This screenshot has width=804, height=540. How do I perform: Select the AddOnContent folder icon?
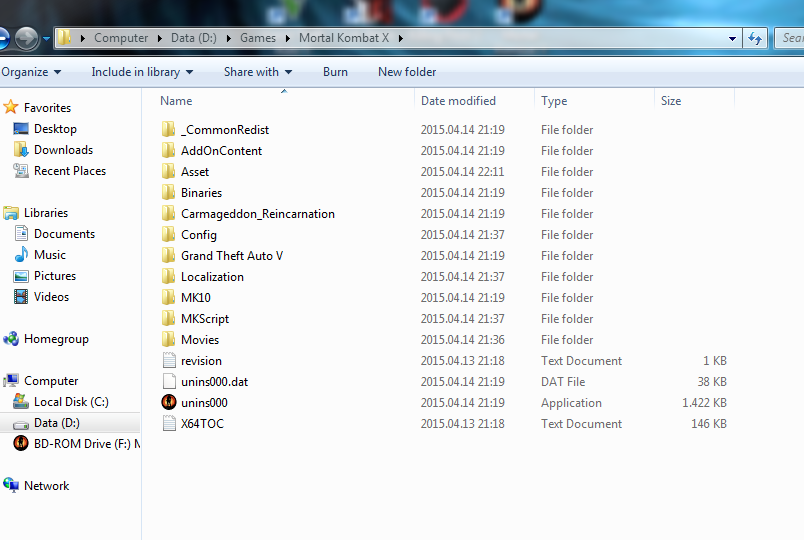(168, 150)
